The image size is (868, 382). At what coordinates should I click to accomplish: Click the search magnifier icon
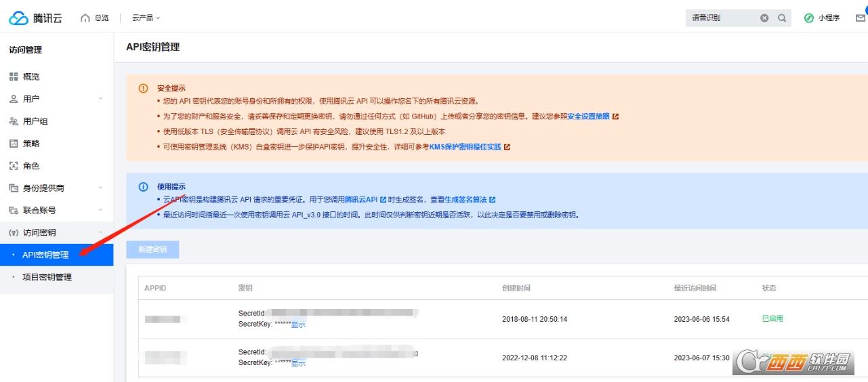(781, 18)
